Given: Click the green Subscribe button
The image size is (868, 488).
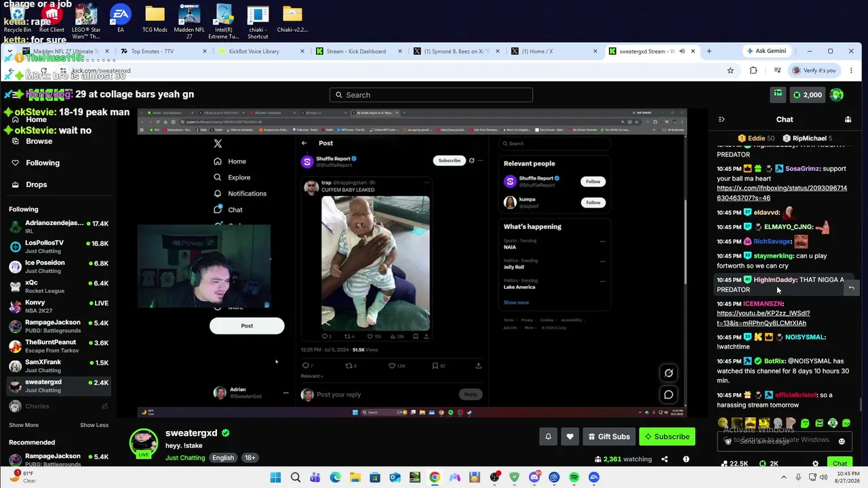Looking at the screenshot, I should coord(667,436).
